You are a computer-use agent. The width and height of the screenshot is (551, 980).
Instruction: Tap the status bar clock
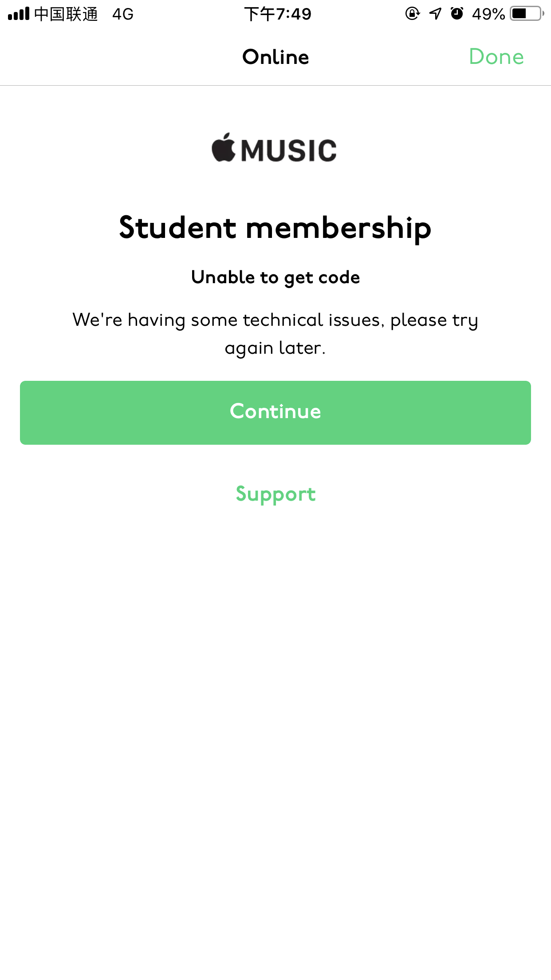pyautogui.click(x=278, y=14)
